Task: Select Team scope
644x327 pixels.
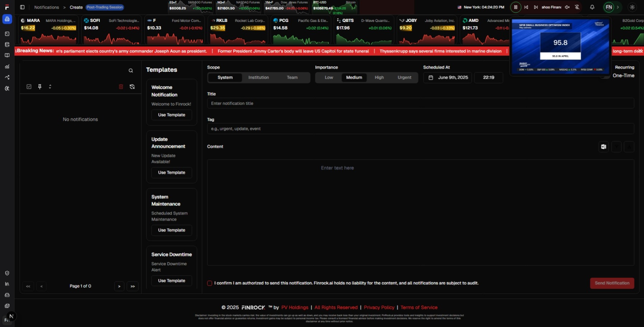Action: pyautogui.click(x=292, y=77)
